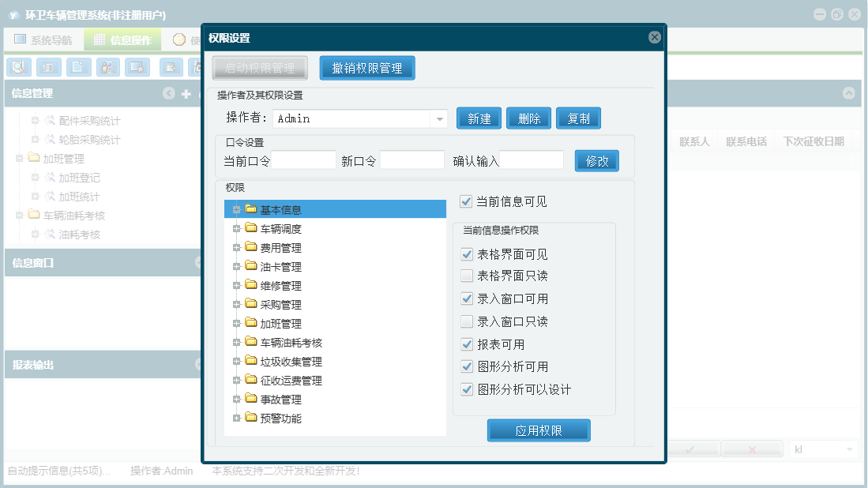
Task: Click the folder icon of 事故管理
Action: click(x=251, y=398)
